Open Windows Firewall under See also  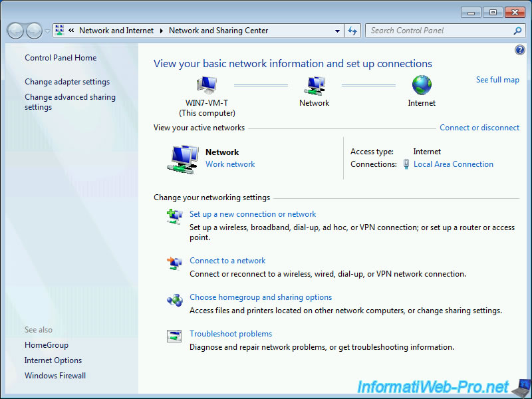pyautogui.click(x=55, y=376)
